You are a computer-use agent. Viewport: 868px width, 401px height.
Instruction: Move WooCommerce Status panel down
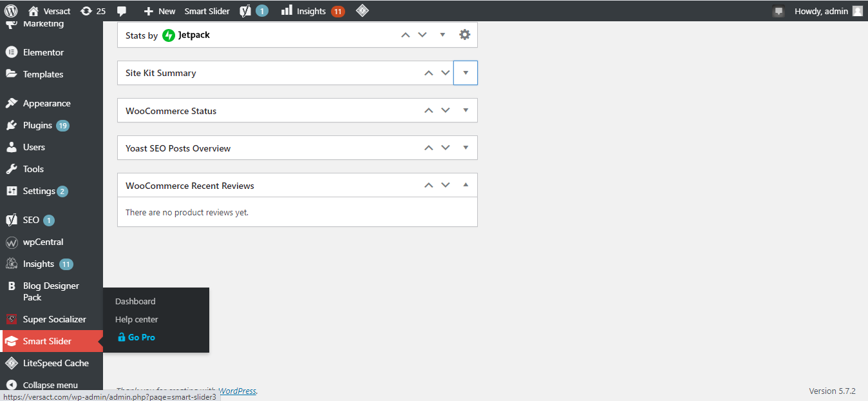point(446,110)
